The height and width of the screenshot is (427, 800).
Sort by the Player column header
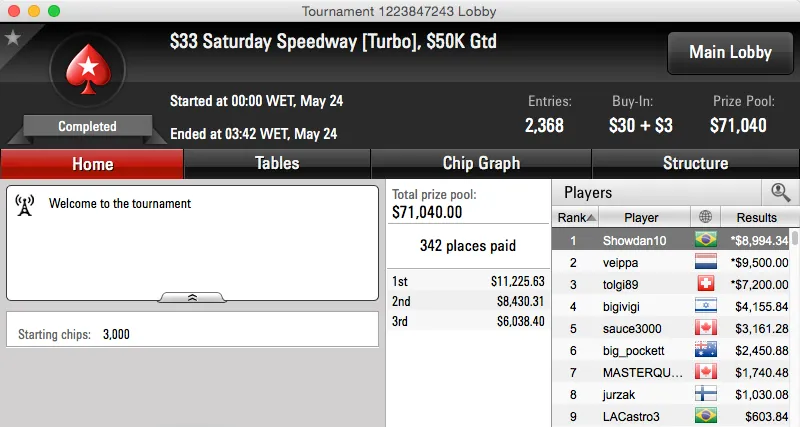pos(641,217)
